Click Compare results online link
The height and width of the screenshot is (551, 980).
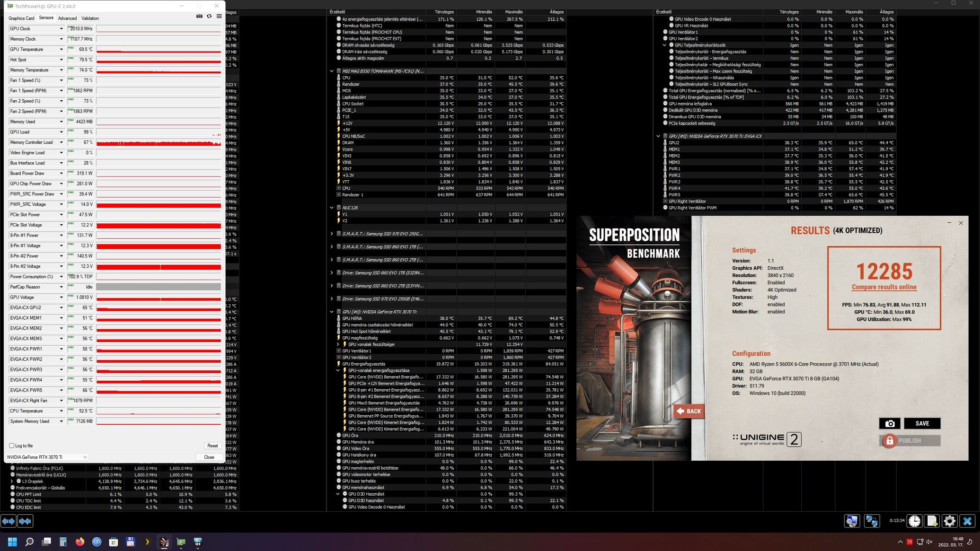coord(884,287)
